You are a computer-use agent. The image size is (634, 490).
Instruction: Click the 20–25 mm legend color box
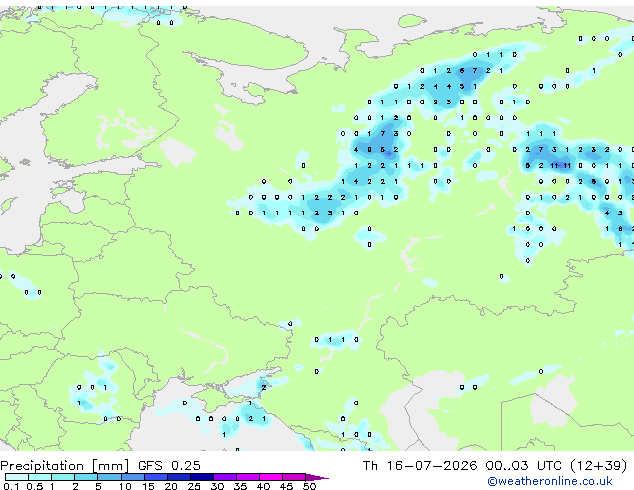(178, 477)
